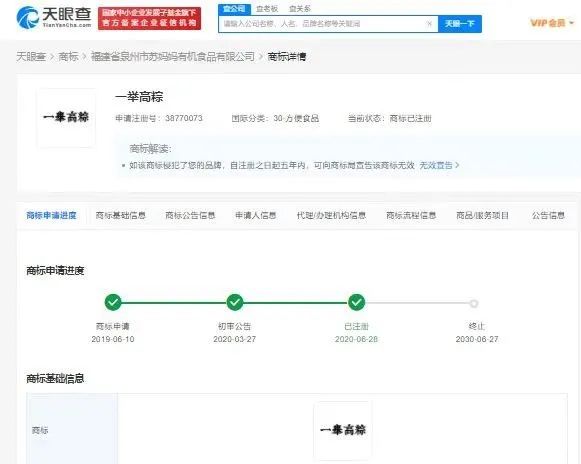Click the 商标 row label in the table
581x464 pixels.
tap(40, 430)
